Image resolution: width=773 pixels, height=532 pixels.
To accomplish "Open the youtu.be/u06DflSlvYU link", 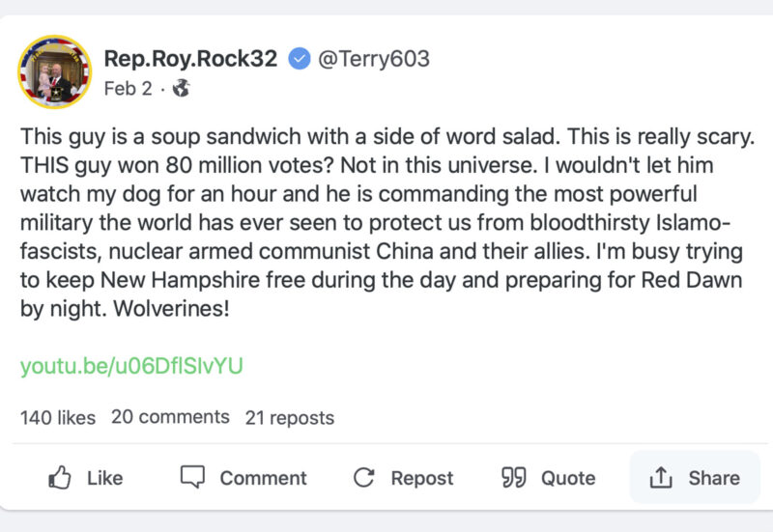I will click(x=131, y=366).
